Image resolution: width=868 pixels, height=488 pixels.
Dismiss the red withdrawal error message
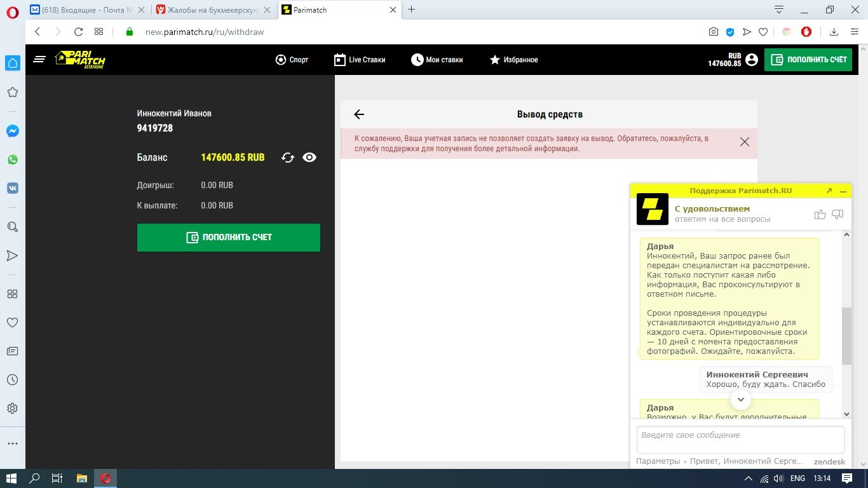[745, 142]
